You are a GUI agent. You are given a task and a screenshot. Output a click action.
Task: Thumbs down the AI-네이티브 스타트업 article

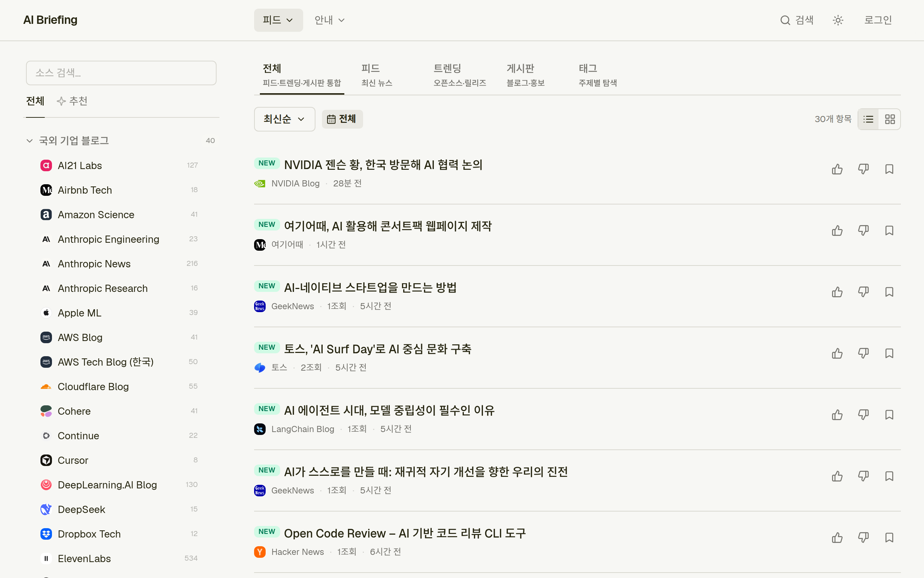(x=863, y=292)
